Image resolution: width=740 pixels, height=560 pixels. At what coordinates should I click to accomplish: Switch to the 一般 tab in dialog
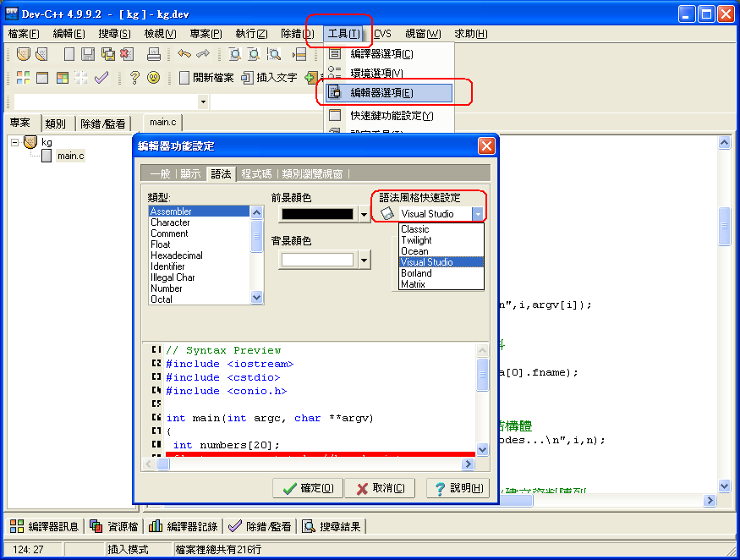point(160,173)
